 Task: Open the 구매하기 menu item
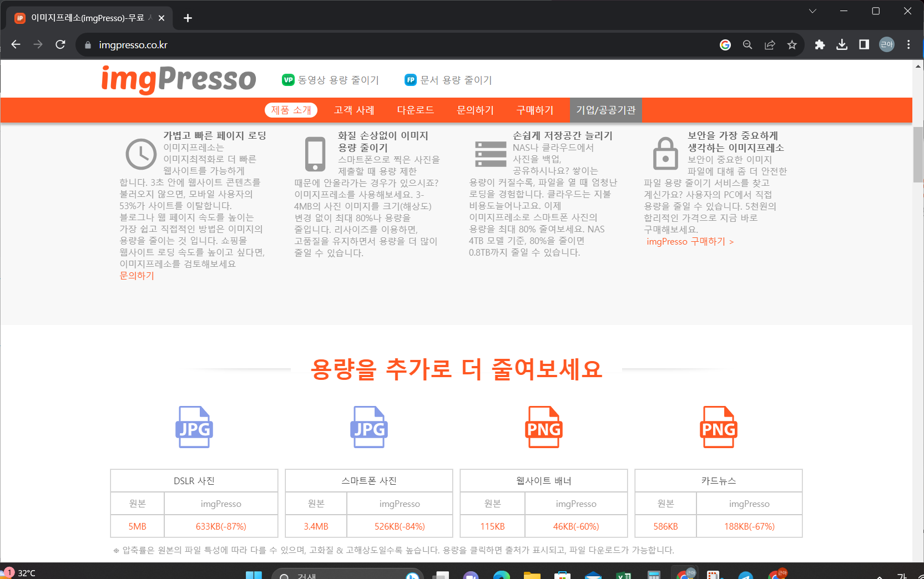tap(535, 110)
